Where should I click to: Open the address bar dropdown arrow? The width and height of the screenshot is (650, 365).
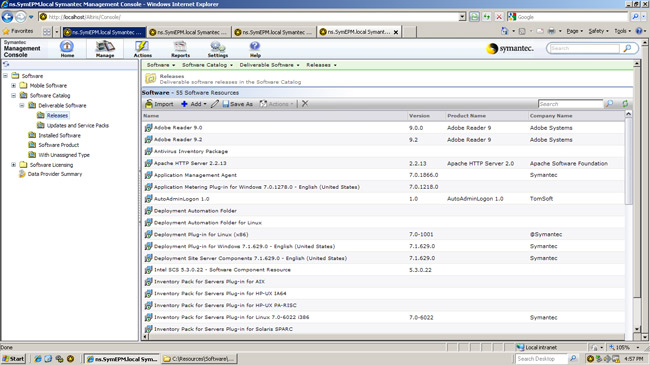coord(462,17)
